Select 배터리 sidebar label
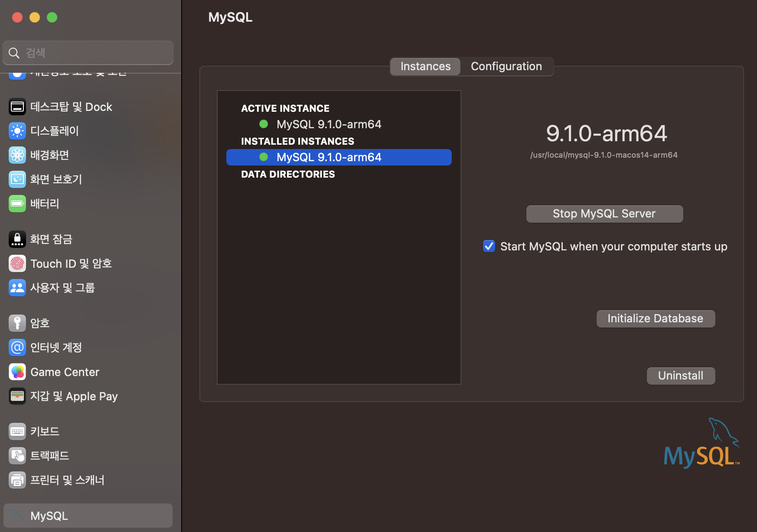The height and width of the screenshot is (532, 757). (x=45, y=204)
